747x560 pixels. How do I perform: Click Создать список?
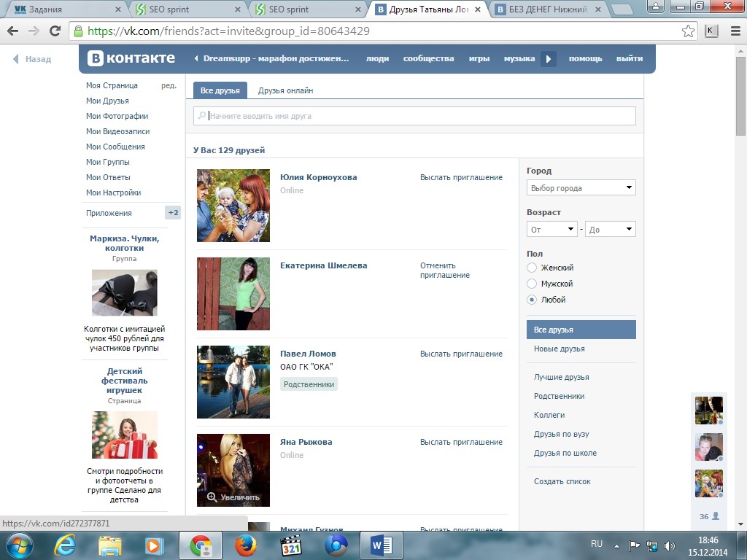pyautogui.click(x=562, y=481)
